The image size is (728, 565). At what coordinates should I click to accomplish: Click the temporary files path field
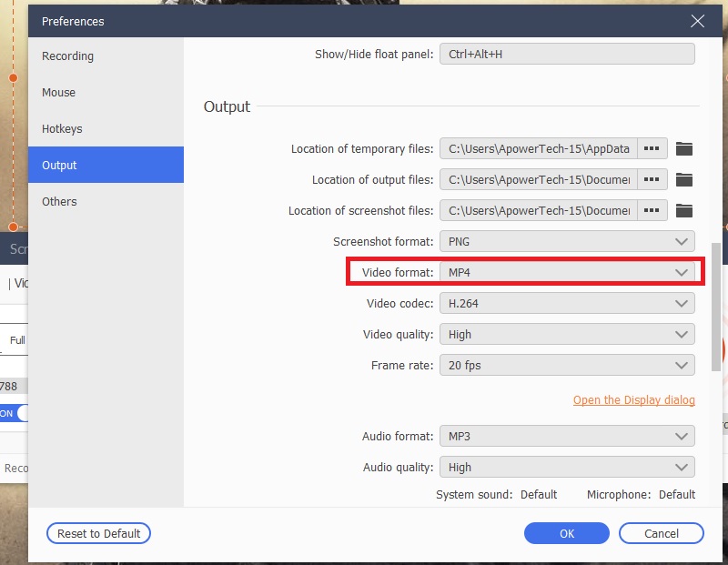(539, 148)
